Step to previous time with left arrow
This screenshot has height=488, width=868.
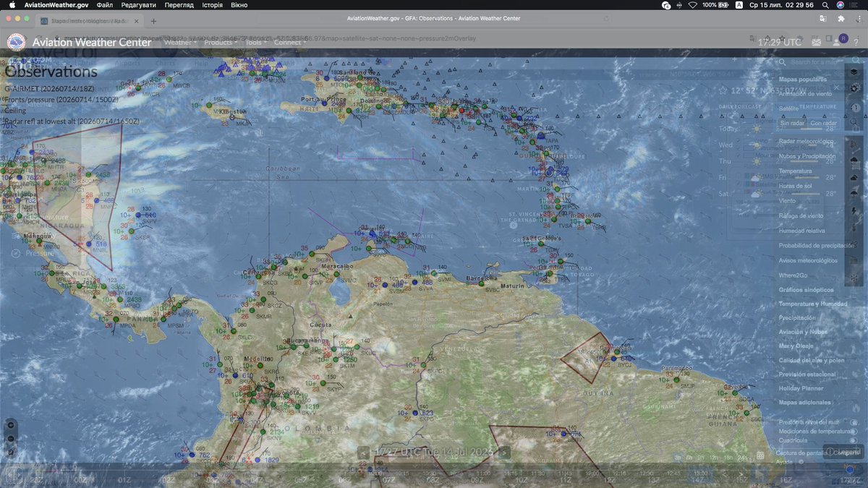[364, 452]
